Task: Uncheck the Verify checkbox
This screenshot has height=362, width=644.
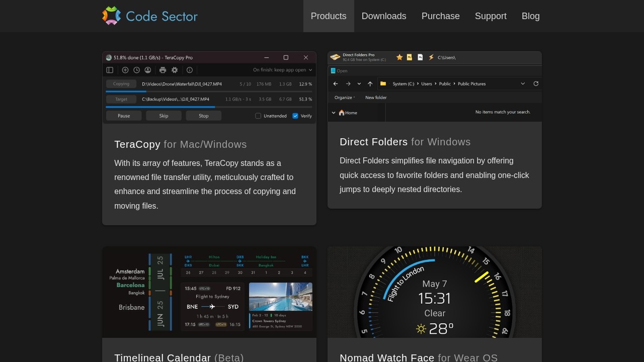Action: coord(295,116)
